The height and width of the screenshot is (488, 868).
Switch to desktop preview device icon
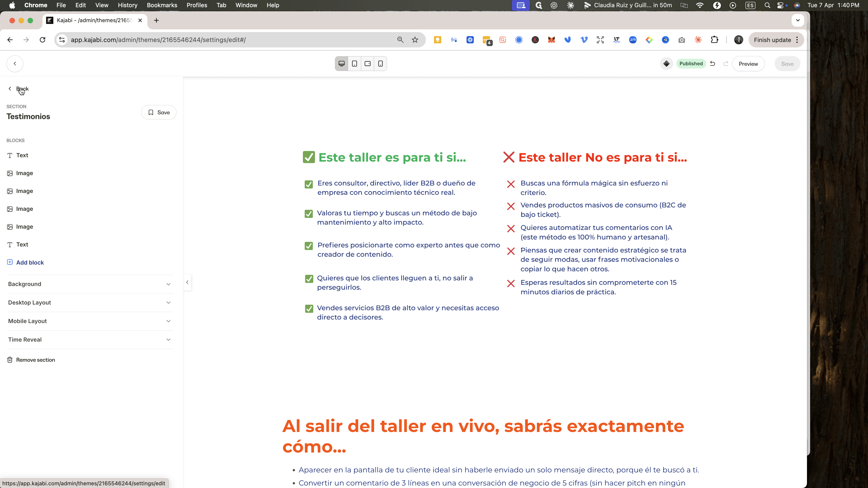[341, 64]
